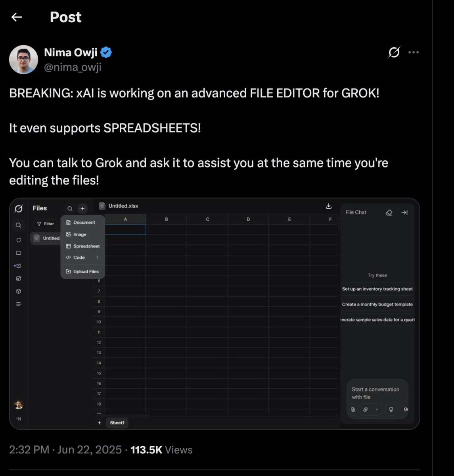Open the folder icon in the sidebar
454x476 pixels.
[x=18, y=252]
